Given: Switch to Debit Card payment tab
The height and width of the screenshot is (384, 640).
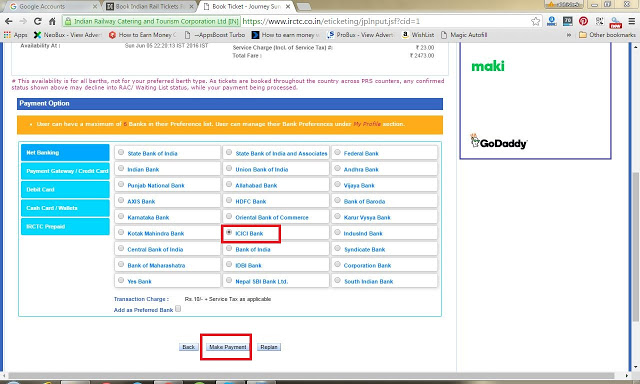Looking at the screenshot, I should 65,190.
